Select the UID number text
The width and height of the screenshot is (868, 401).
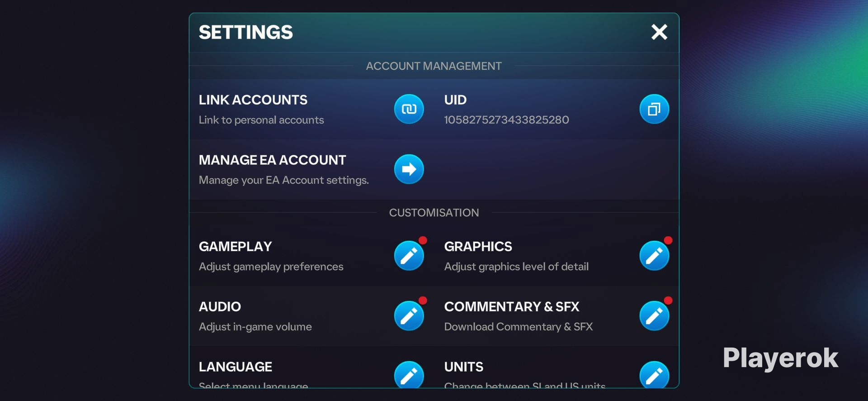[x=506, y=120]
